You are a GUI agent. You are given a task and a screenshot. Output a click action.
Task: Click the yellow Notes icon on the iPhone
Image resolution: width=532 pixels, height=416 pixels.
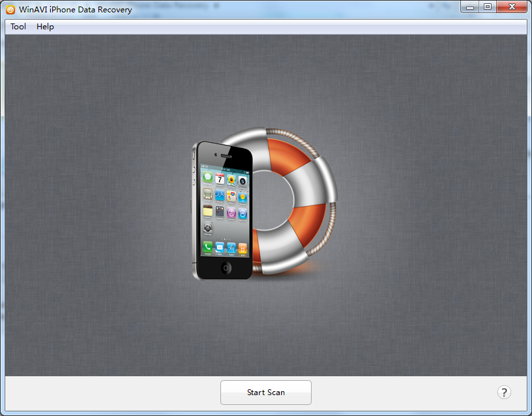click(x=207, y=211)
